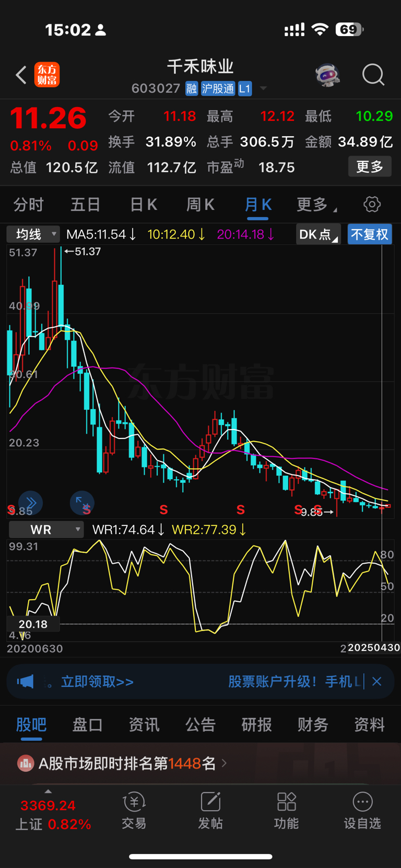Tap the megaphone announcement icon
The width and height of the screenshot is (401, 868).
click(25, 681)
